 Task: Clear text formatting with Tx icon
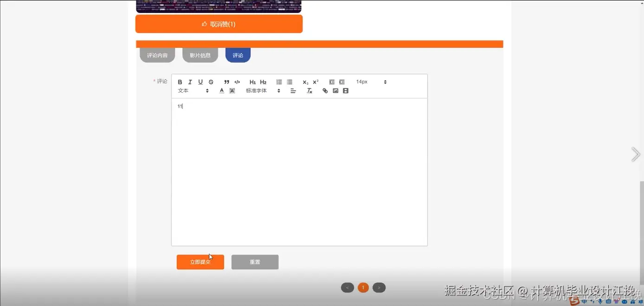[x=309, y=91]
